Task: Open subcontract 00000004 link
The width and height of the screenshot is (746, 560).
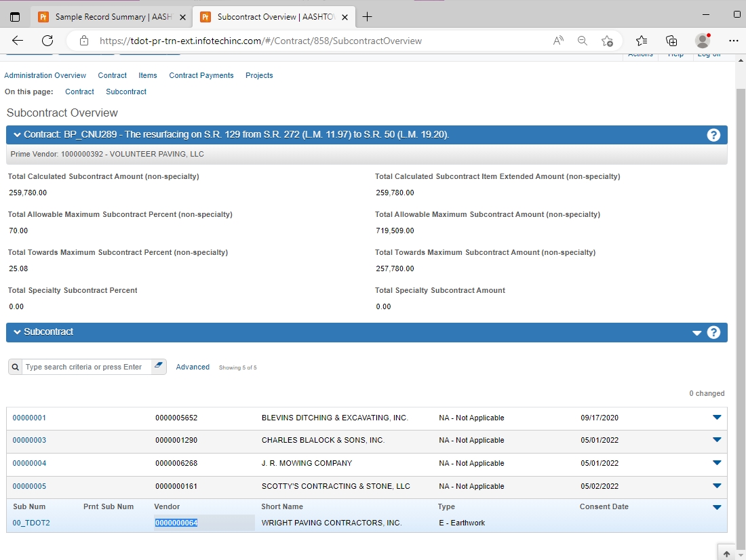Action: point(29,463)
